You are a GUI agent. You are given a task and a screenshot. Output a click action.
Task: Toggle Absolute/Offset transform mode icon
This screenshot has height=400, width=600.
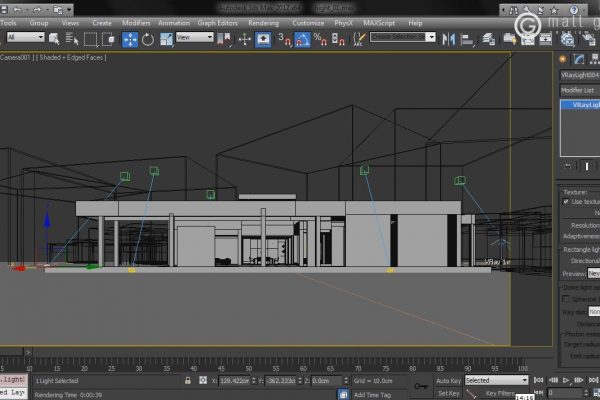[203, 380]
